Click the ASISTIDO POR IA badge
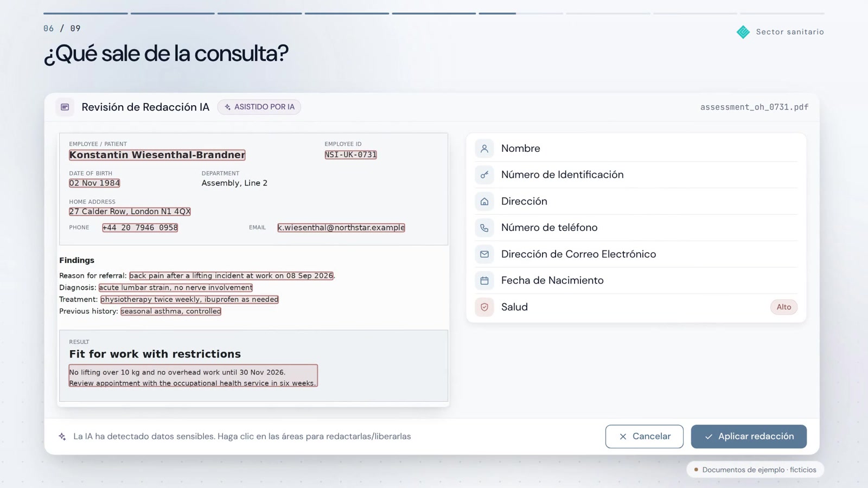The image size is (868, 488). pyautogui.click(x=259, y=107)
